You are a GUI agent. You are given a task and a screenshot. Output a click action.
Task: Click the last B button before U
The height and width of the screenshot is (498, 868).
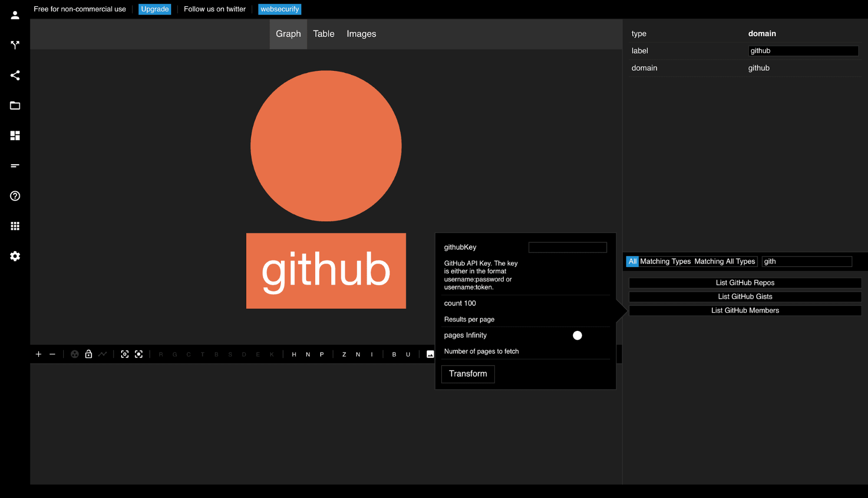coord(394,355)
